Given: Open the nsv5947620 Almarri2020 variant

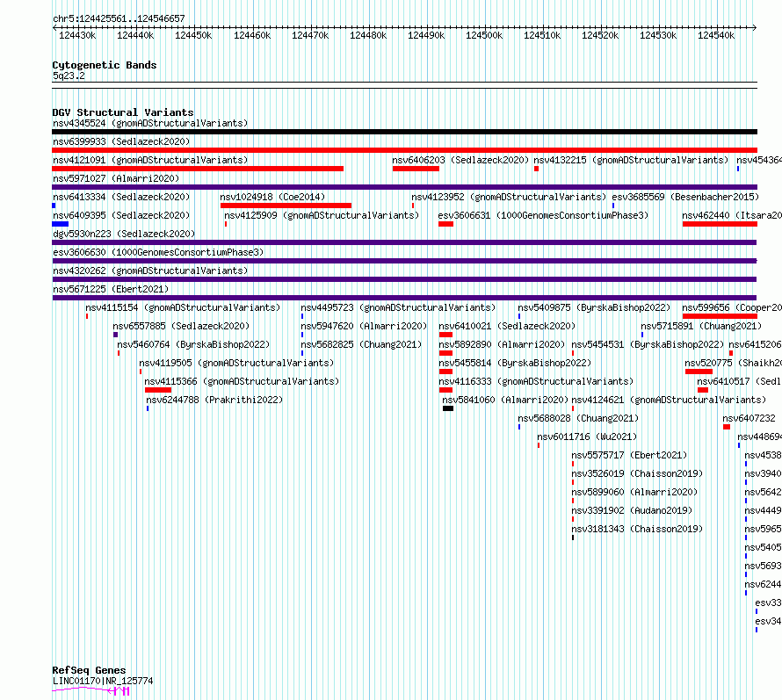Looking at the screenshot, I should (x=364, y=326).
